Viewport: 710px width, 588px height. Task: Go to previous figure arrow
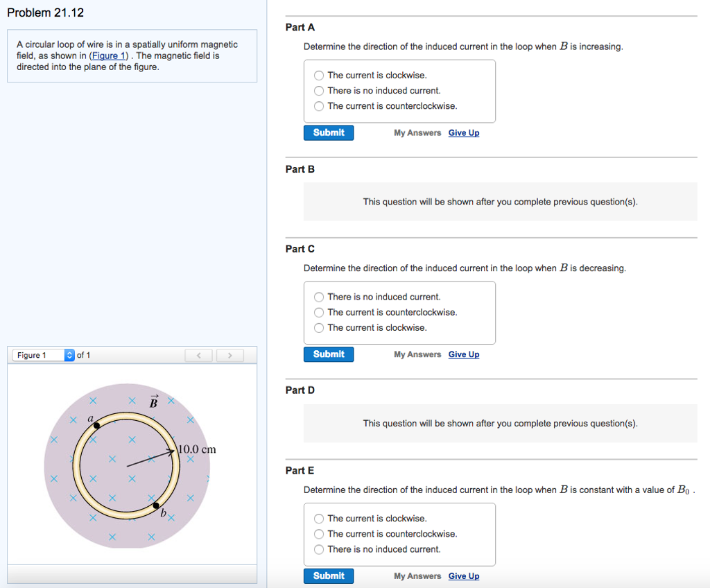click(198, 355)
